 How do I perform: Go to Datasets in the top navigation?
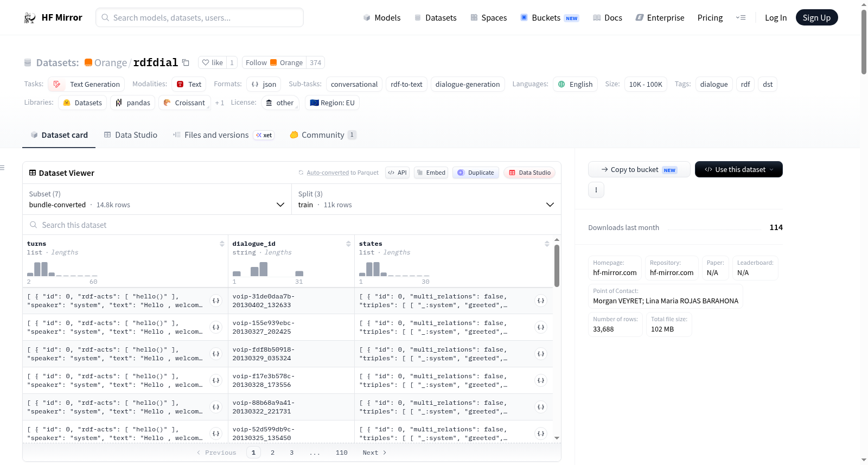point(436,18)
